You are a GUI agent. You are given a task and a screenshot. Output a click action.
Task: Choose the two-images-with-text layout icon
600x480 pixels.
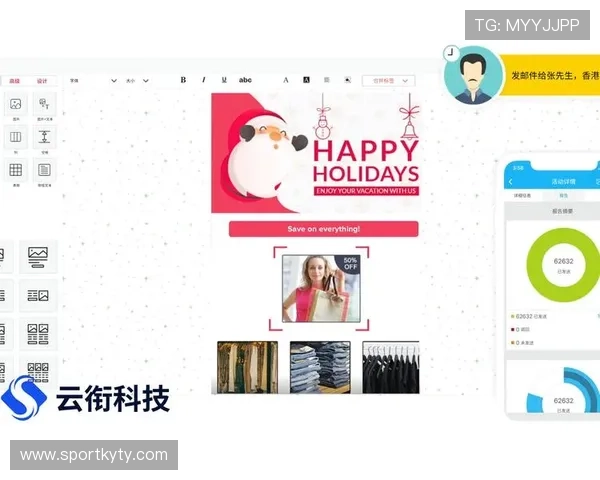click(38, 334)
